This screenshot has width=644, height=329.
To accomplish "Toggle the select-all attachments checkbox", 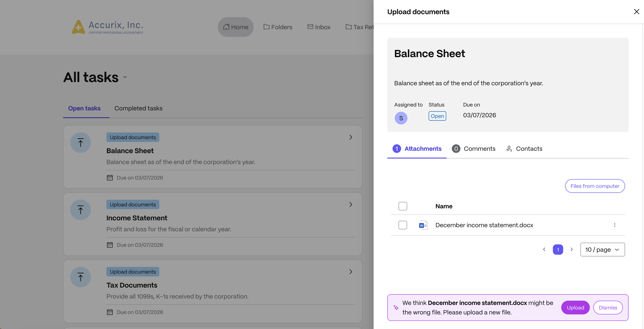I will coord(403,206).
